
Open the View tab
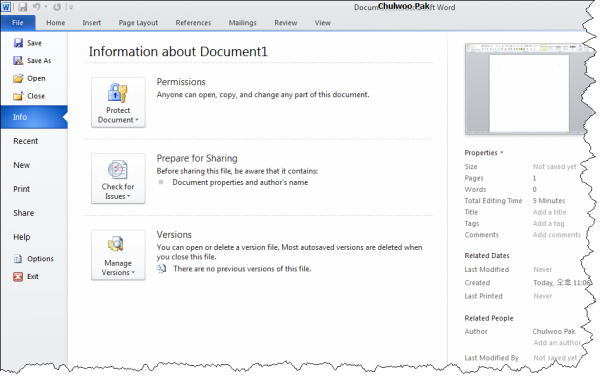coord(323,23)
